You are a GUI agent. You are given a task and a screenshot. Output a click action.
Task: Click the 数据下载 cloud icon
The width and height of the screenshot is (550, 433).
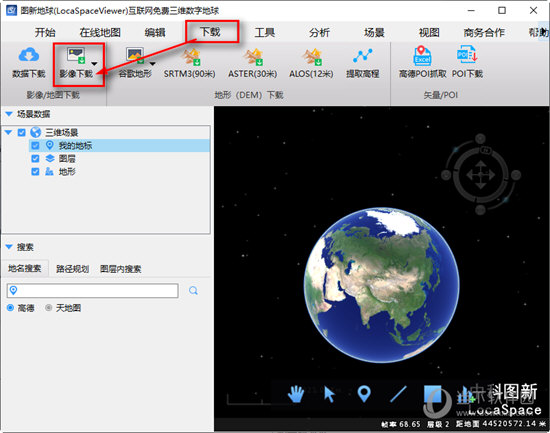coord(29,55)
